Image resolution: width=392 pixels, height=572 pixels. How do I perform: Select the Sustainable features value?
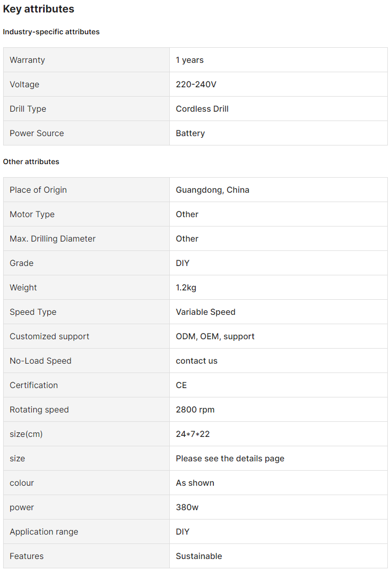coord(199,556)
